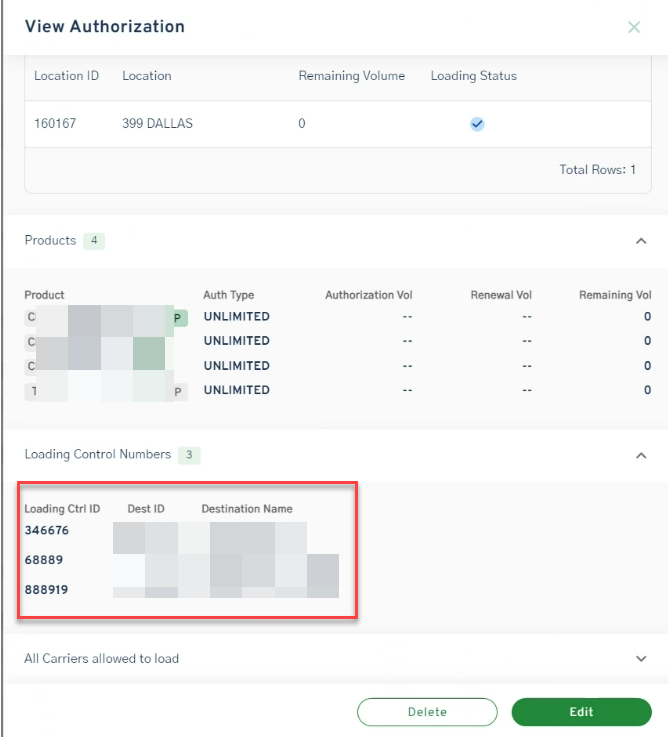Select loading control ID 346676

pyautogui.click(x=47, y=530)
